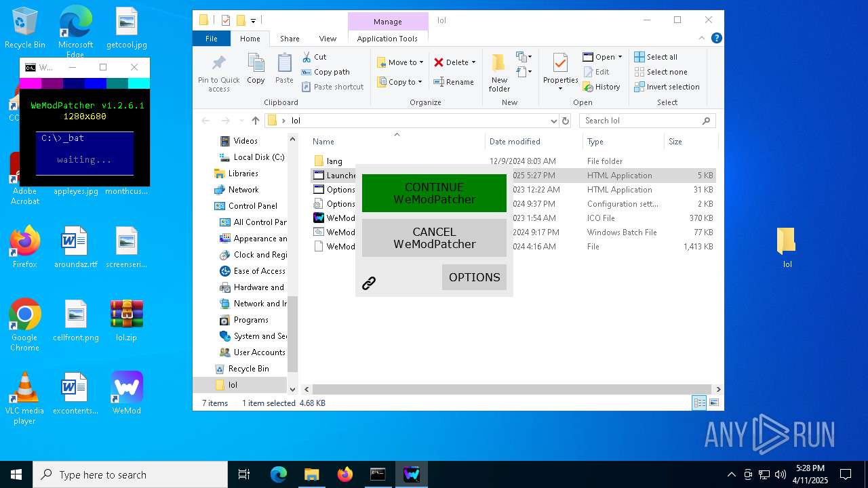Viewport: 868px width, 488px height.
Task: Switch to the Home ribbon tab
Action: click(250, 39)
